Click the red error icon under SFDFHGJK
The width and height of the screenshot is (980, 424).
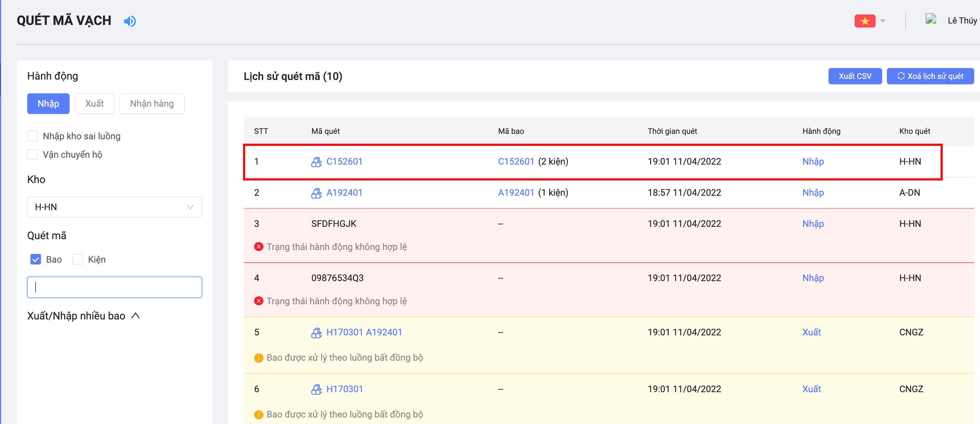(259, 246)
